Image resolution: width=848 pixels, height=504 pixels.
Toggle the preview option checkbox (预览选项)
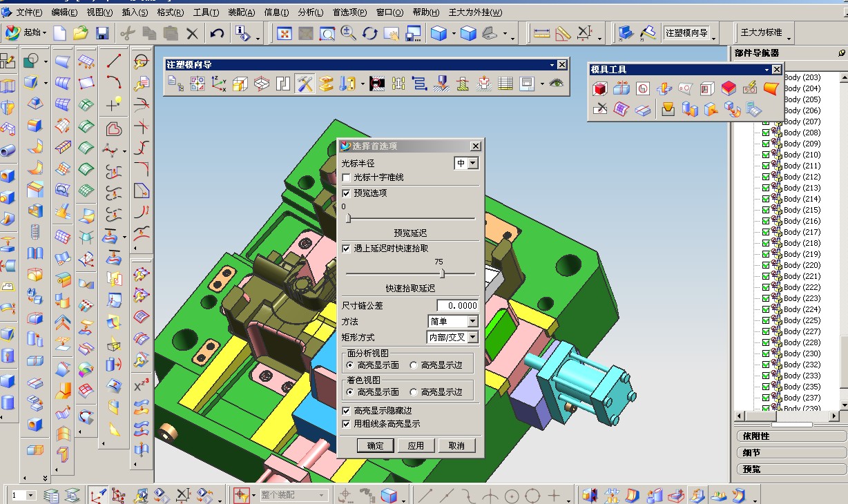(347, 193)
